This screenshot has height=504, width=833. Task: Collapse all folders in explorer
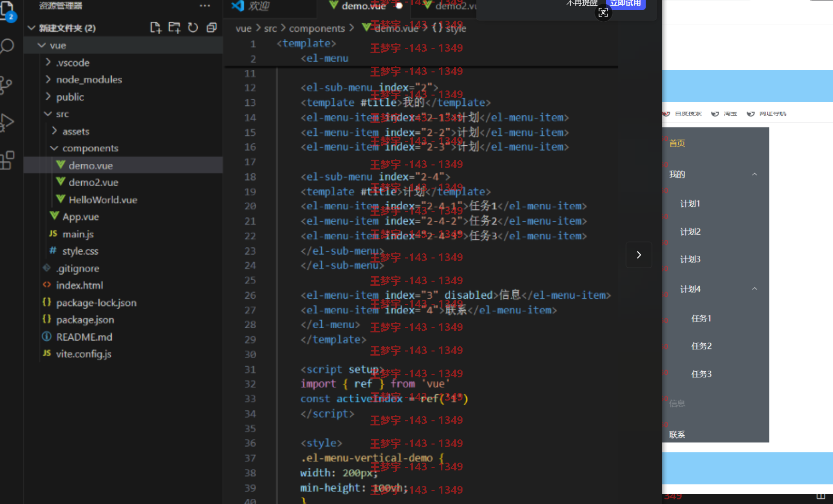[x=212, y=27]
